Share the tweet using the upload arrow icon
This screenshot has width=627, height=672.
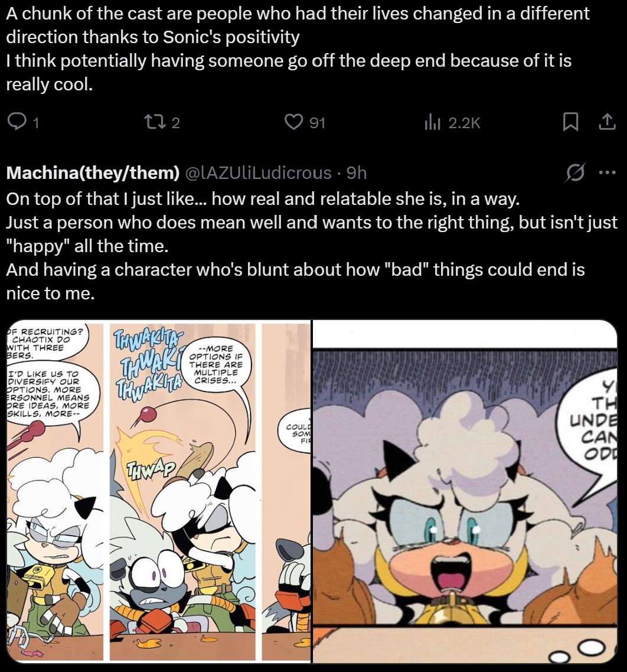pos(608,123)
